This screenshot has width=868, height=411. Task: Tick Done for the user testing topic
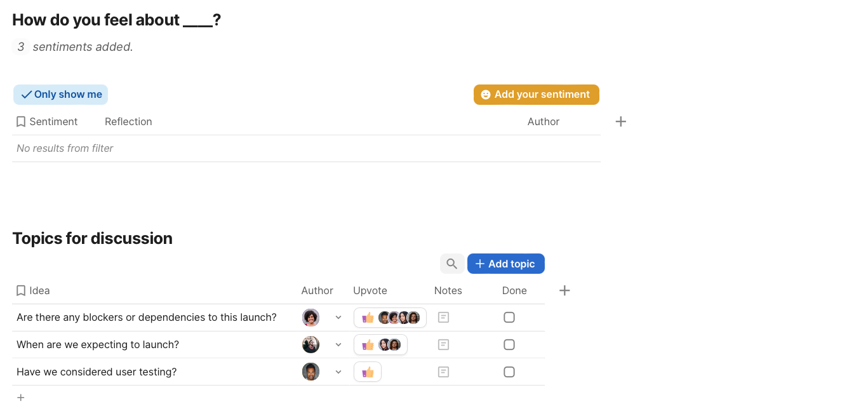coord(509,372)
